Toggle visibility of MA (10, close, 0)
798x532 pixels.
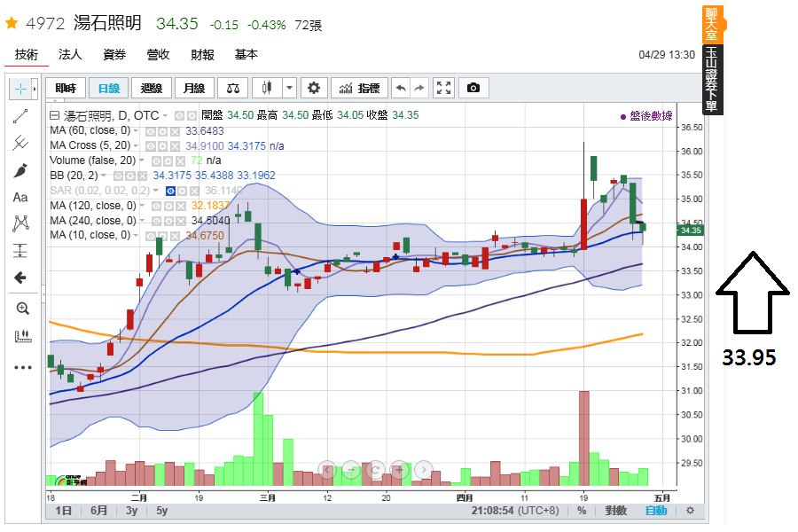click(x=151, y=236)
